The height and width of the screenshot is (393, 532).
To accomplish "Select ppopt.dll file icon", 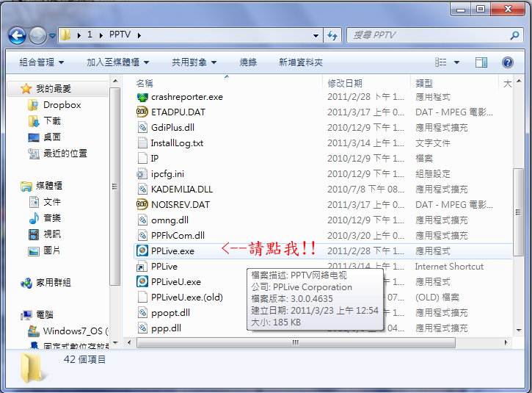I will pos(142,313).
